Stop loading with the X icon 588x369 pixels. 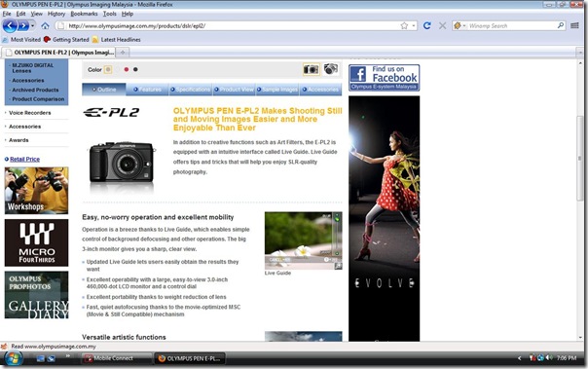443,25
